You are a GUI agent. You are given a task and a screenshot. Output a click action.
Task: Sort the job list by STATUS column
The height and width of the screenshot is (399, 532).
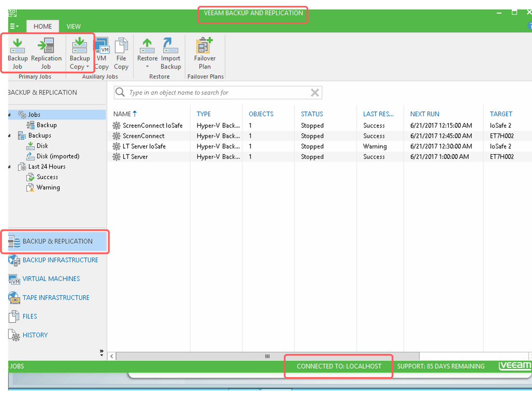tap(312, 114)
